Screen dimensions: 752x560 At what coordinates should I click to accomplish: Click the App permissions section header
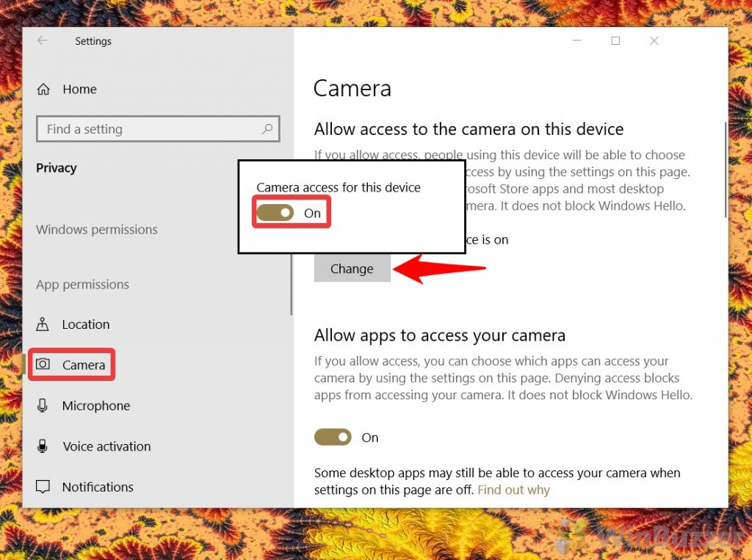coord(82,284)
